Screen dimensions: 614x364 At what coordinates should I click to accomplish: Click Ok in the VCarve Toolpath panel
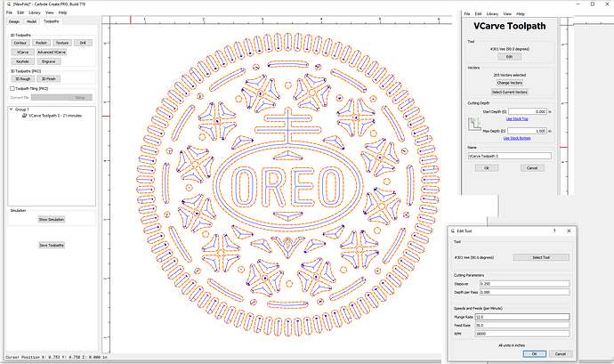coord(487,168)
